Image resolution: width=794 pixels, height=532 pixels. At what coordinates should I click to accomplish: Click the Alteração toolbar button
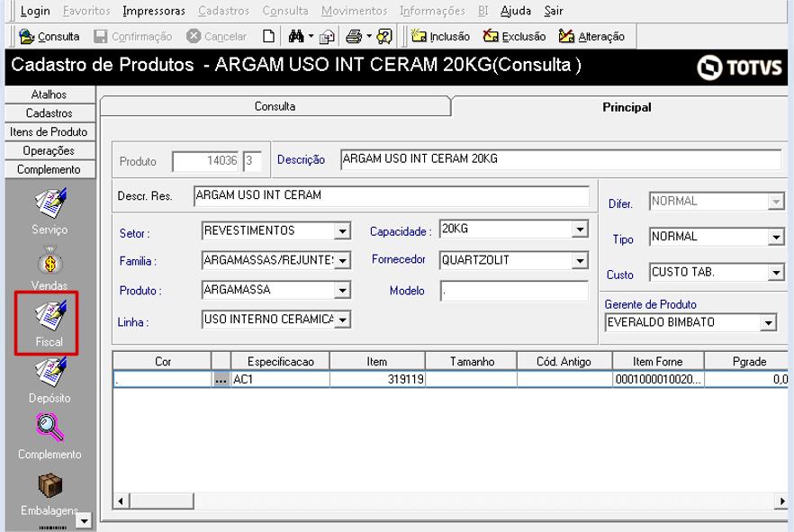pos(592,36)
